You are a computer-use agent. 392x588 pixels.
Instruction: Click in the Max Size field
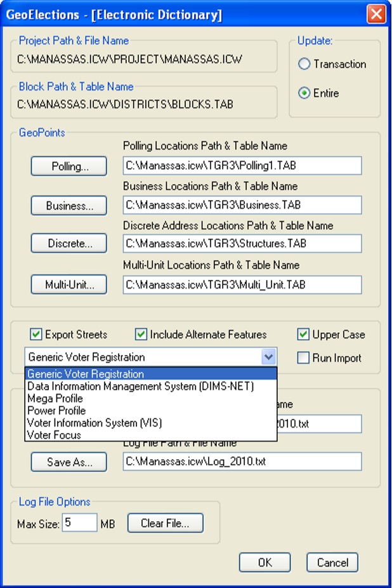79,524
